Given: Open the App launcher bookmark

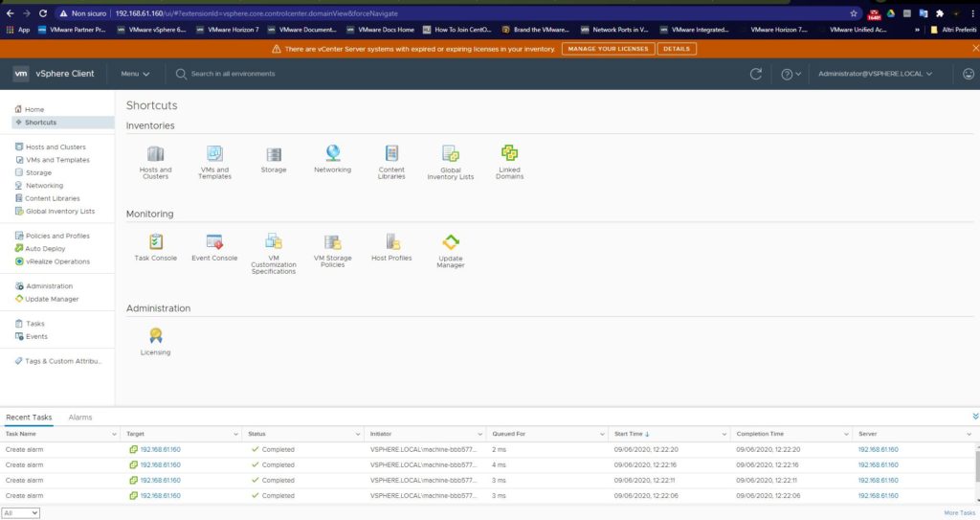Looking at the screenshot, I should click(x=17, y=30).
